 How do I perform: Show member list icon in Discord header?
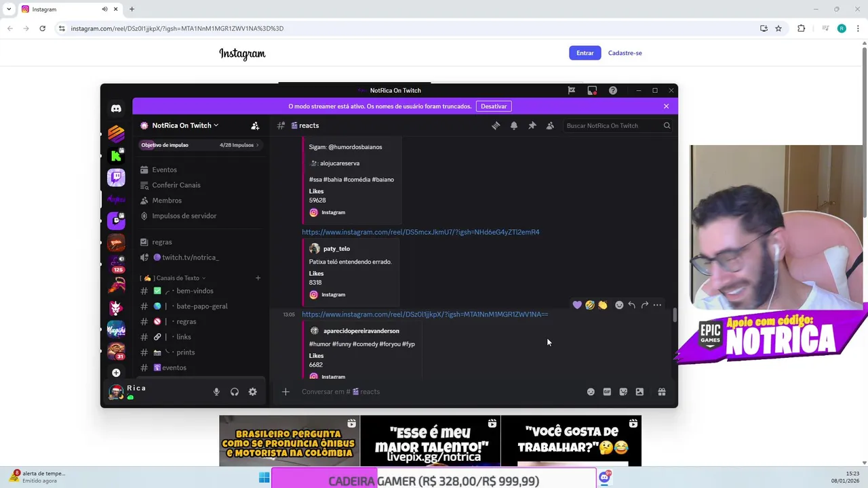pyautogui.click(x=550, y=125)
